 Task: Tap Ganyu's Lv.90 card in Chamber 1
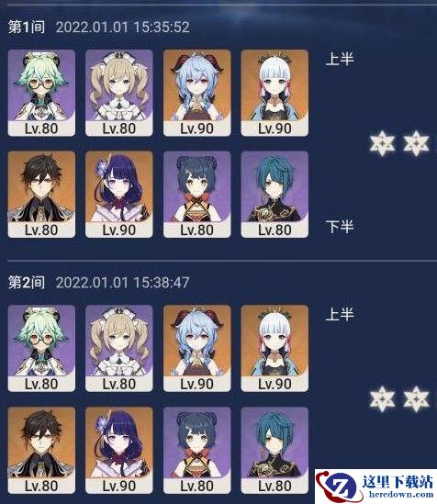[x=197, y=93]
